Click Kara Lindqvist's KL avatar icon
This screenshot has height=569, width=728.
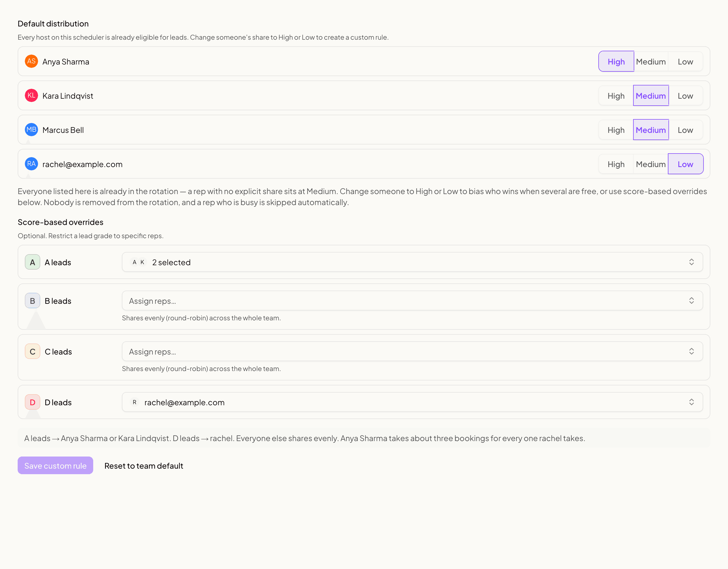coord(31,96)
